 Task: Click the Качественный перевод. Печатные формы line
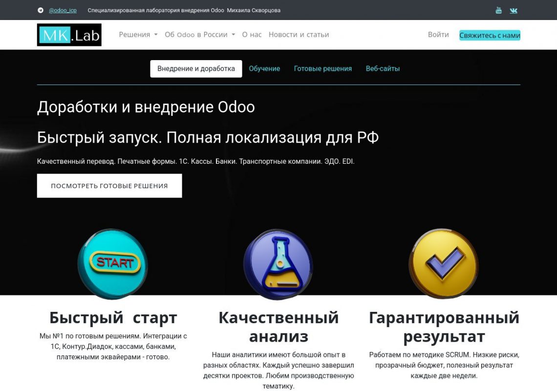click(x=196, y=161)
